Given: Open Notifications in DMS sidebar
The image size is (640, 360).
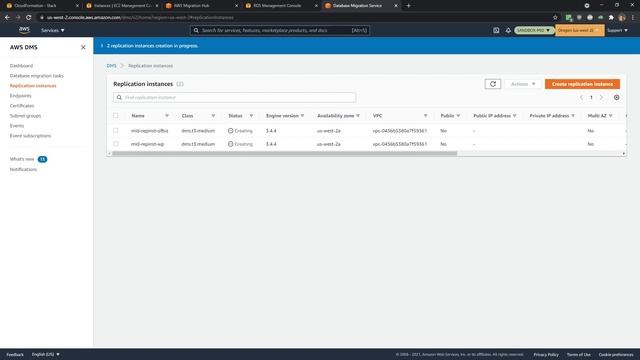Looking at the screenshot, I should click(23, 169).
